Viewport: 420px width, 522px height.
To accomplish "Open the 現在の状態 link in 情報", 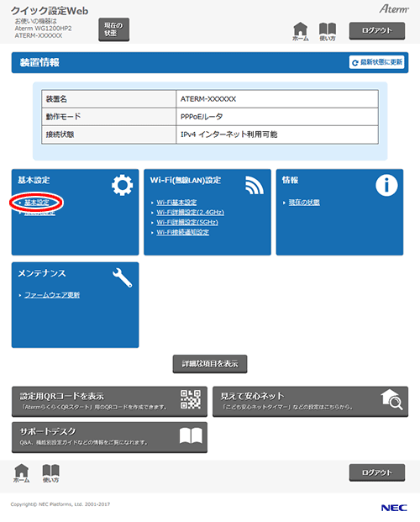I will (304, 202).
